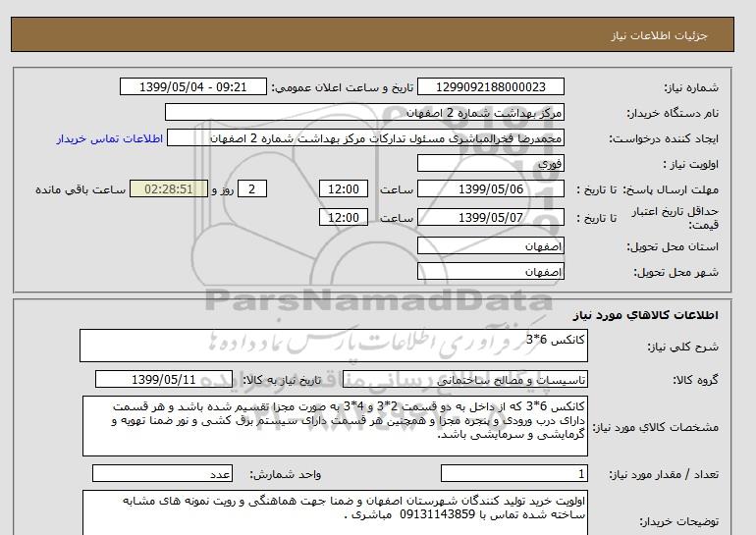
Task: Click the label تعداد / مقدار مورد نیاز:
Action: [x=664, y=475]
